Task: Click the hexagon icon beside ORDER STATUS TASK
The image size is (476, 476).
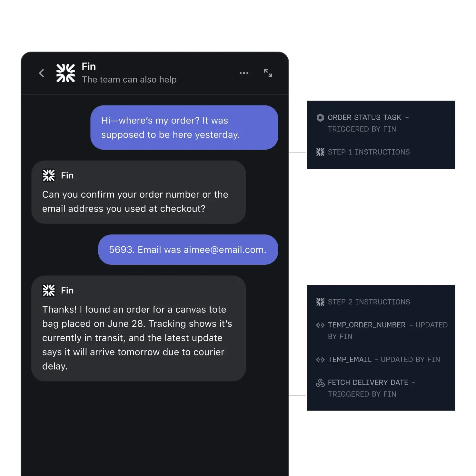Action: [320, 118]
